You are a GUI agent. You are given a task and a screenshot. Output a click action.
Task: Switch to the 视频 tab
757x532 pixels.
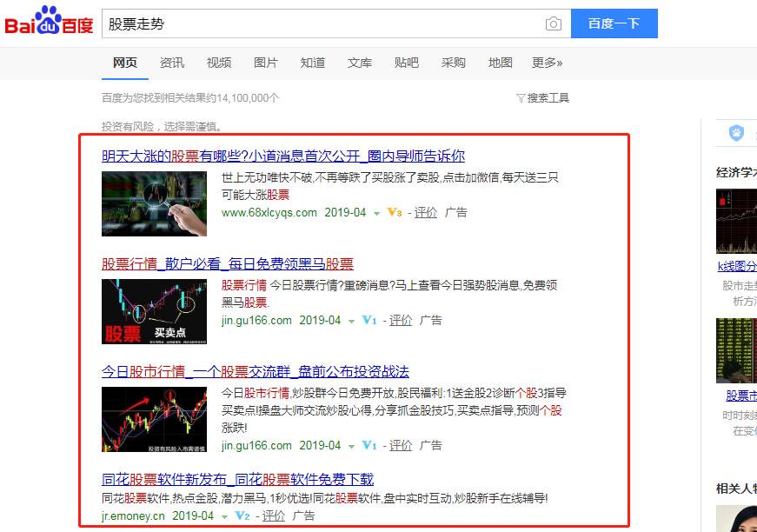click(x=219, y=63)
